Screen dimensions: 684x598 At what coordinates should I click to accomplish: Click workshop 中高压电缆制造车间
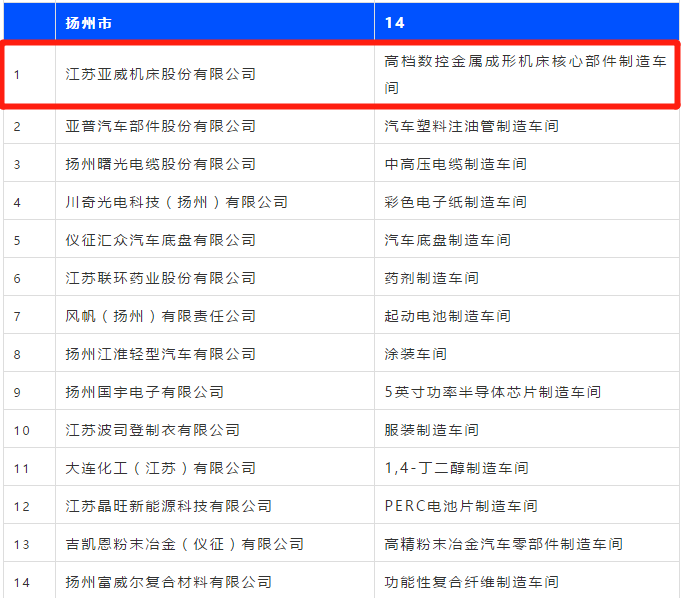(x=456, y=164)
